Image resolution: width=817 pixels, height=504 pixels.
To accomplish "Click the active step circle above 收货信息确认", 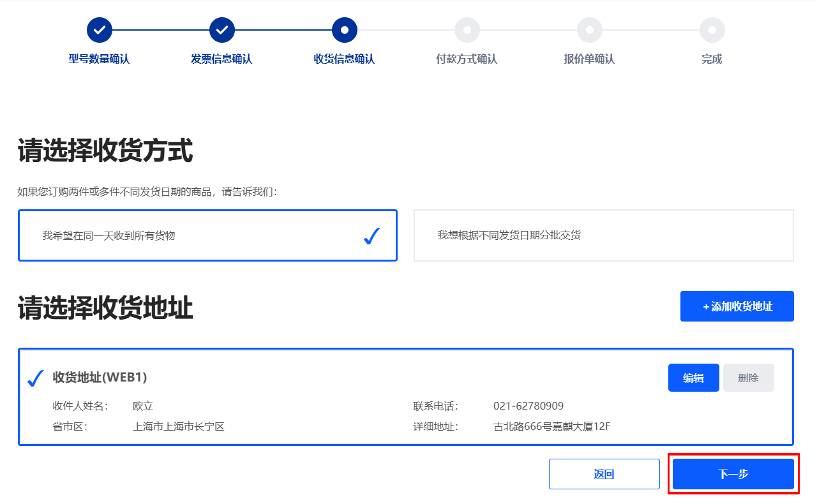I will point(345,30).
